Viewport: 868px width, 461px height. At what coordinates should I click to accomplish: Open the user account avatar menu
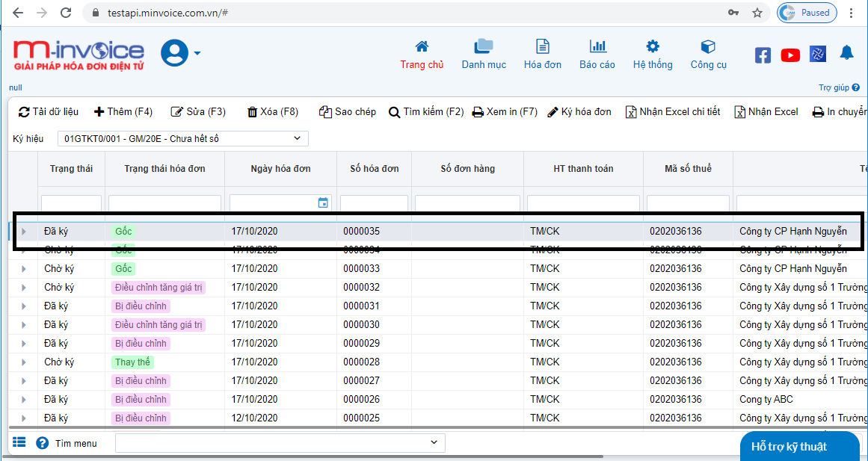pos(180,53)
